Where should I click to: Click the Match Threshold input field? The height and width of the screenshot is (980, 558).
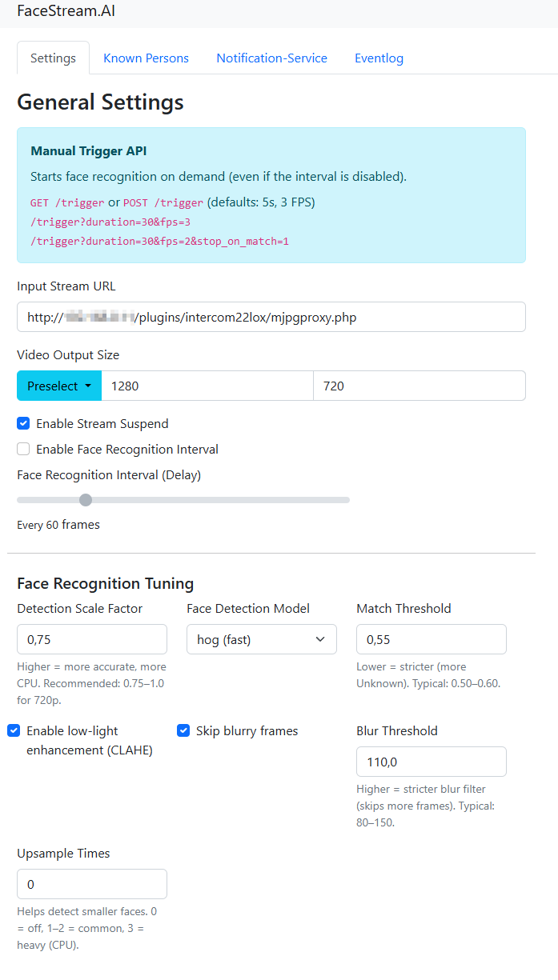pos(432,639)
